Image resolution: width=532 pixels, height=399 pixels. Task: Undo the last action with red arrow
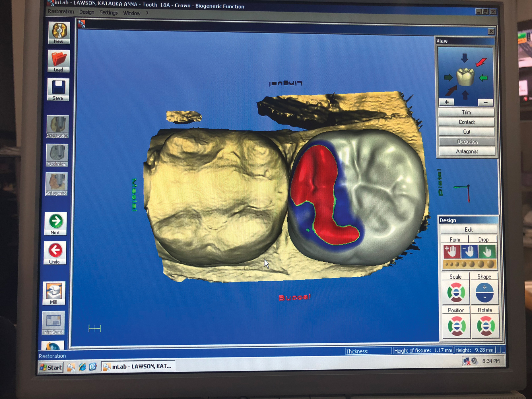(55, 252)
